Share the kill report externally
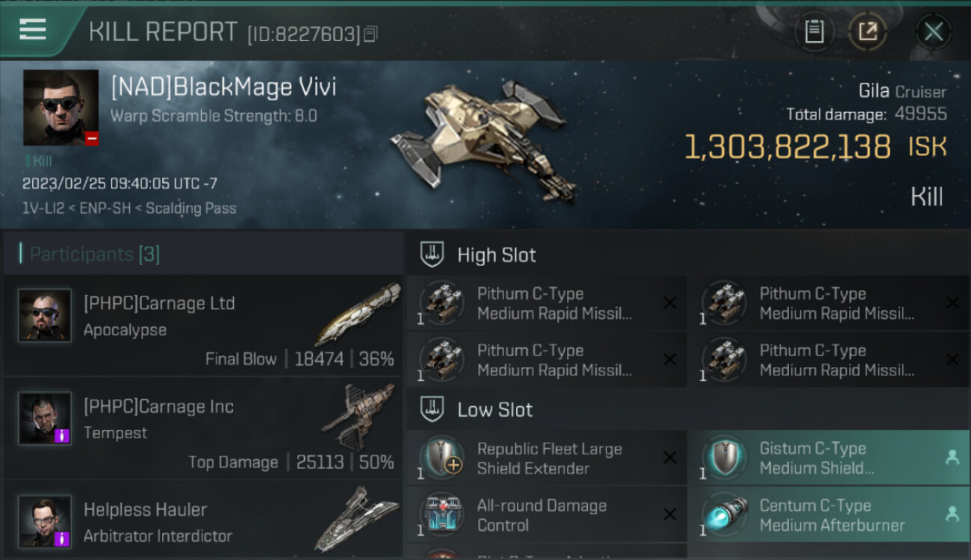Image resolution: width=971 pixels, height=560 pixels. click(867, 32)
